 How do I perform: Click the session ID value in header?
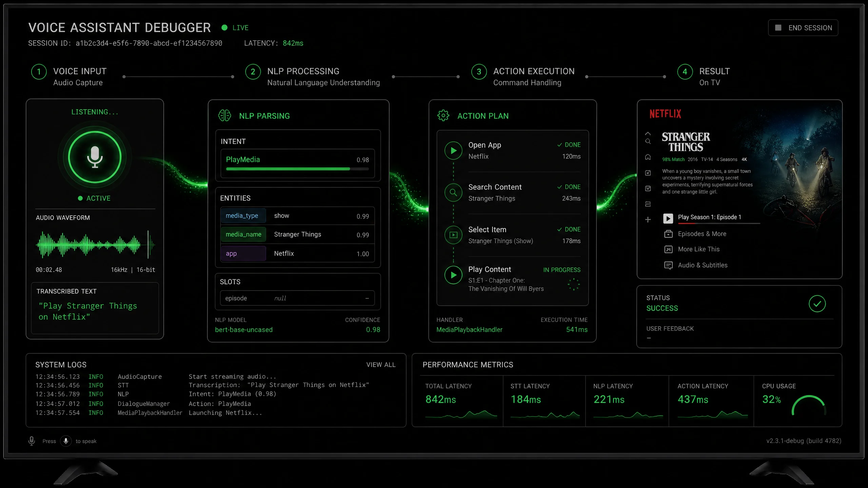tap(149, 43)
